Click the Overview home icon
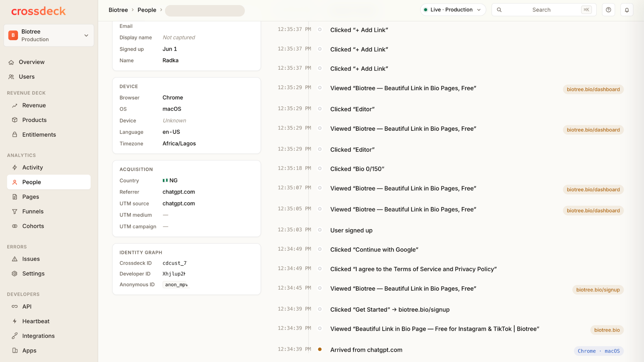The width and height of the screenshot is (644, 362). [11, 62]
